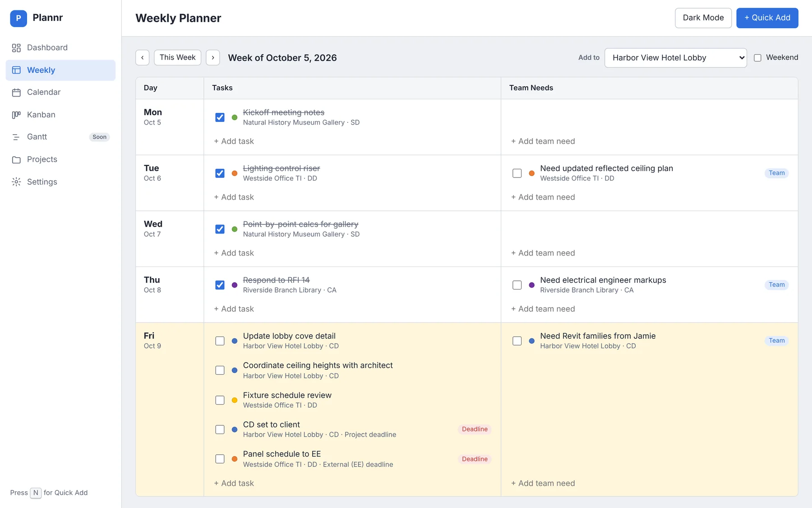The width and height of the screenshot is (812, 508).
Task: Click Team badge on electrical engineer markups
Action: point(776,284)
